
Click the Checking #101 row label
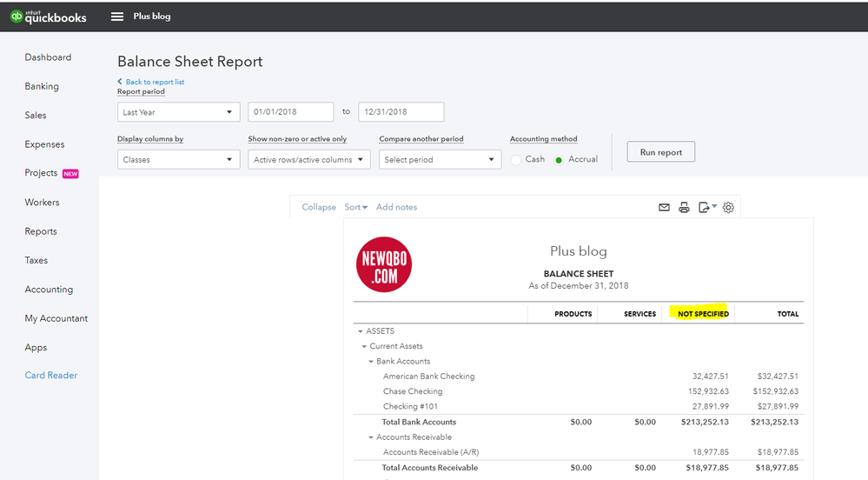click(410, 406)
